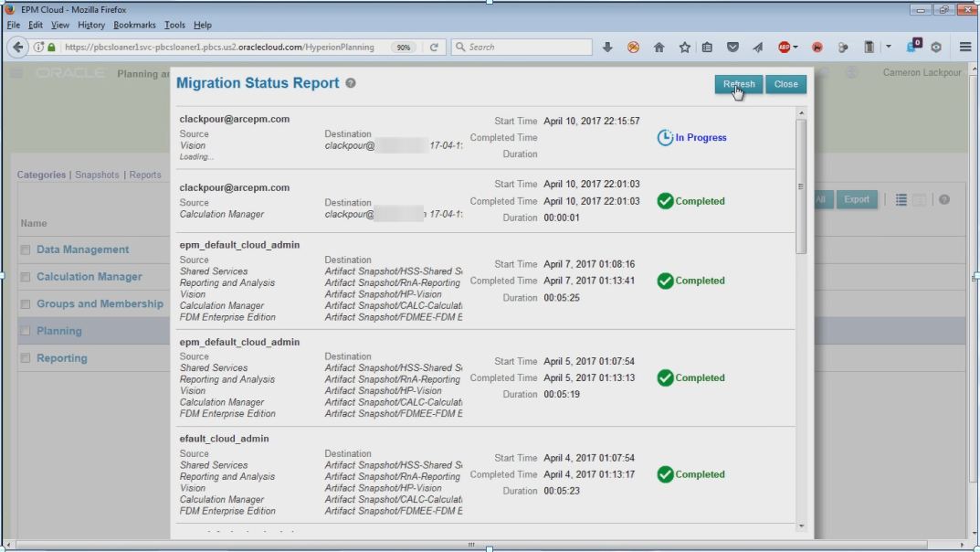Screen dimensions: 980x552
Task: Close the Migration Status Report dialog
Action: pyautogui.click(x=785, y=84)
